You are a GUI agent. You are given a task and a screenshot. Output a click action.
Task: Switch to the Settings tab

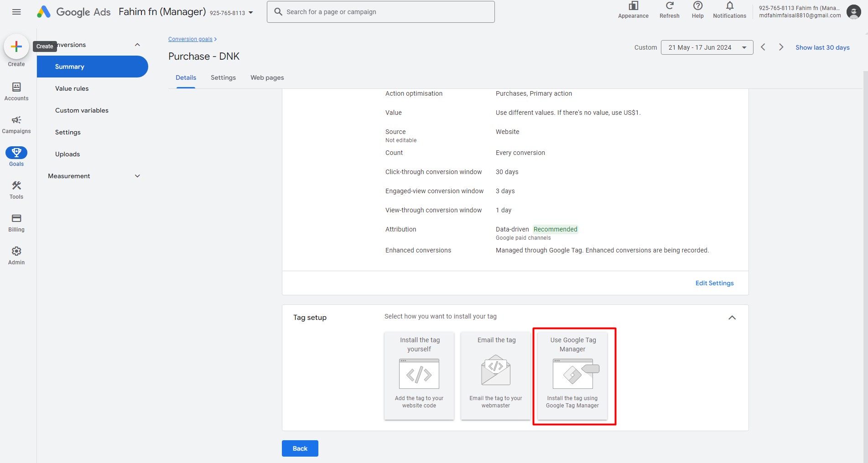tap(223, 78)
